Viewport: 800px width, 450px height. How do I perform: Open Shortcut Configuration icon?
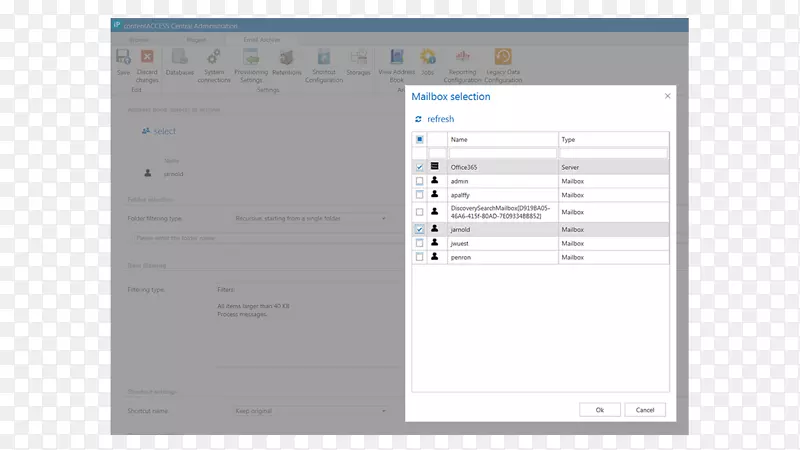(x=324, y=57)
